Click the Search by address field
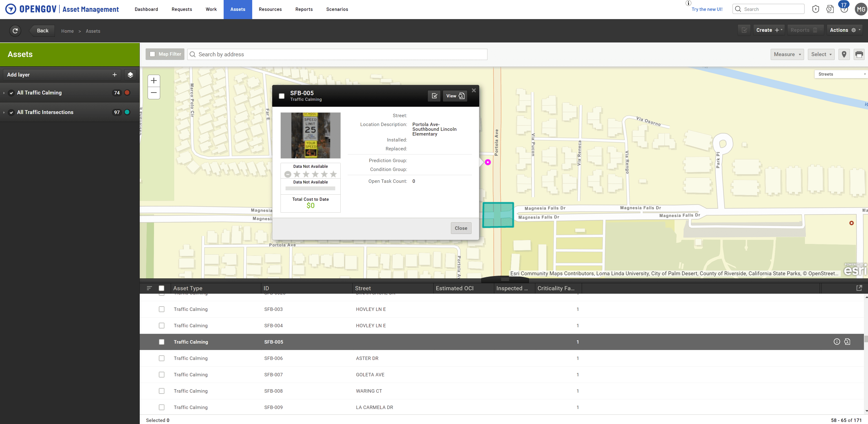The width and height of the screenshot is (868, 424). tap(337, 54)
